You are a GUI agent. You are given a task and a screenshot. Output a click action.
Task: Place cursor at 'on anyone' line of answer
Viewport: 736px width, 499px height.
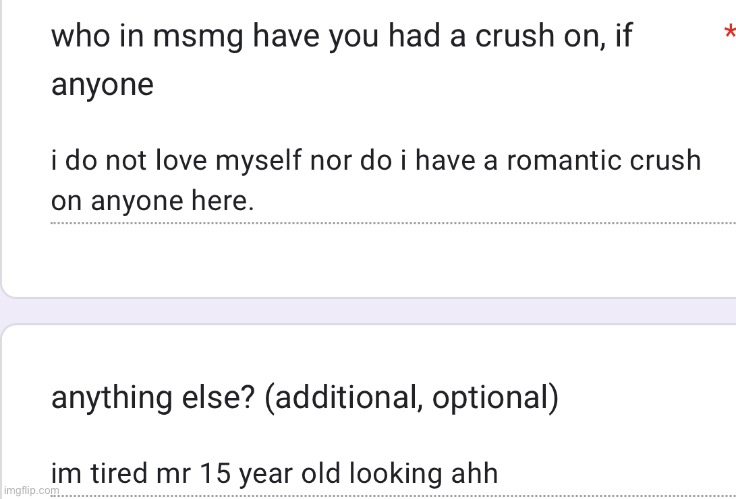pos(116,201)
